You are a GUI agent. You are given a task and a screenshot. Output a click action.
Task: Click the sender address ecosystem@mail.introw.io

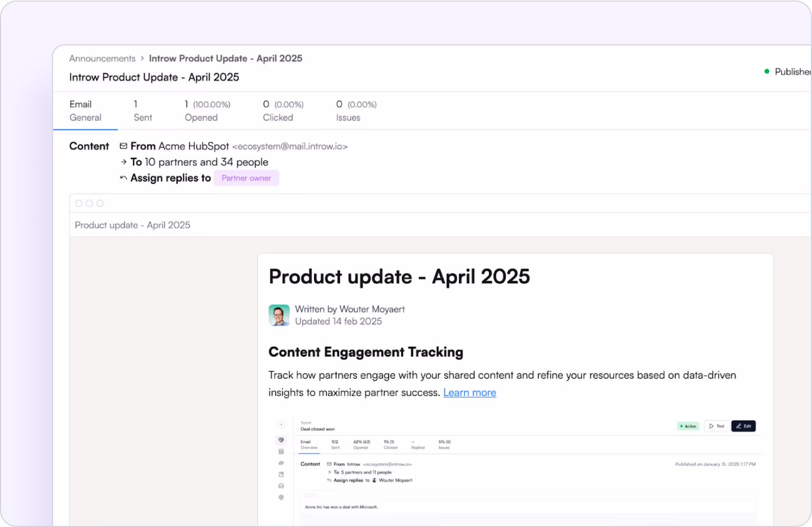coord(290,146)
